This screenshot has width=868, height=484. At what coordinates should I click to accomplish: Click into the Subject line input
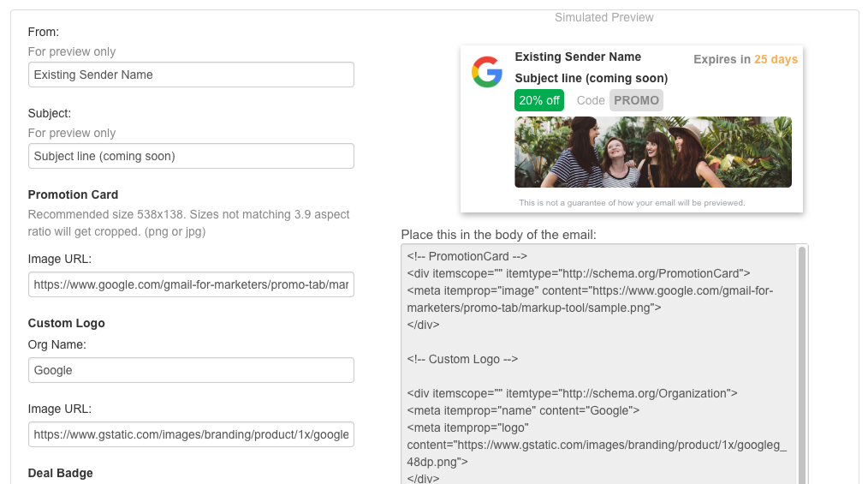click(x=191, y=156)
